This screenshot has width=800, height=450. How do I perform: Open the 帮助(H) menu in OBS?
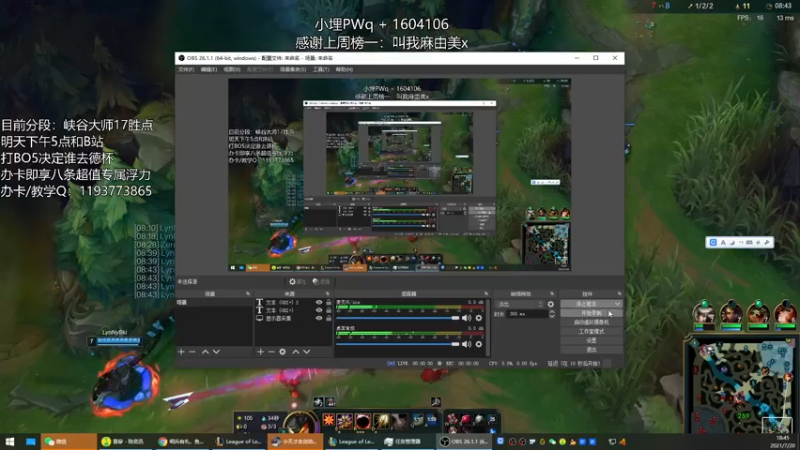tap(344, 69)
